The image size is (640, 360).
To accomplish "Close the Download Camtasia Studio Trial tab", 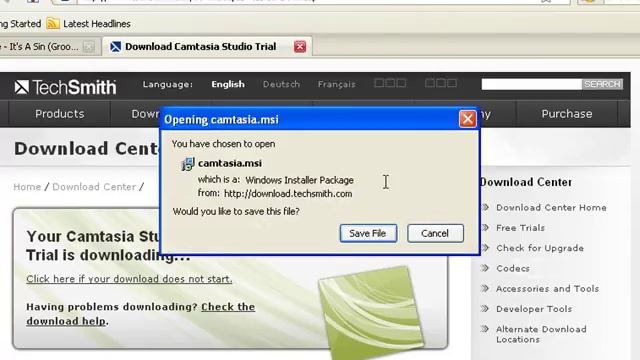I will [300, 47].
